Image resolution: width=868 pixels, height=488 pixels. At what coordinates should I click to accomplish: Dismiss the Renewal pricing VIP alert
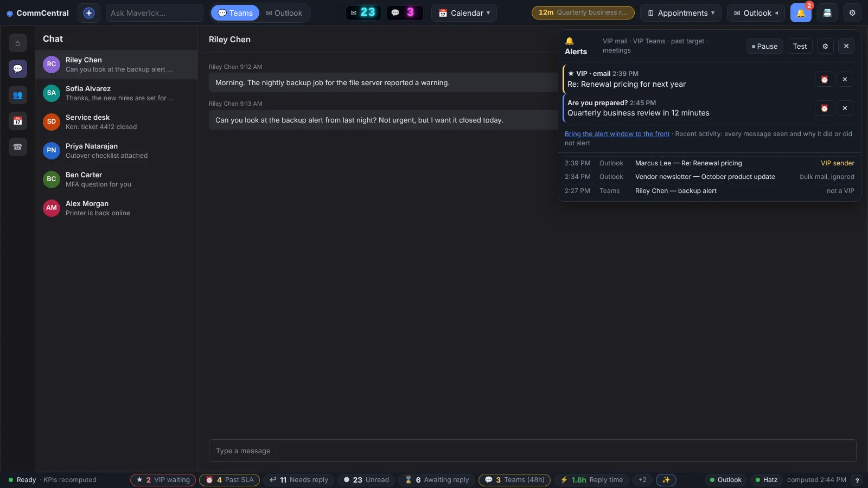[845, 79]
